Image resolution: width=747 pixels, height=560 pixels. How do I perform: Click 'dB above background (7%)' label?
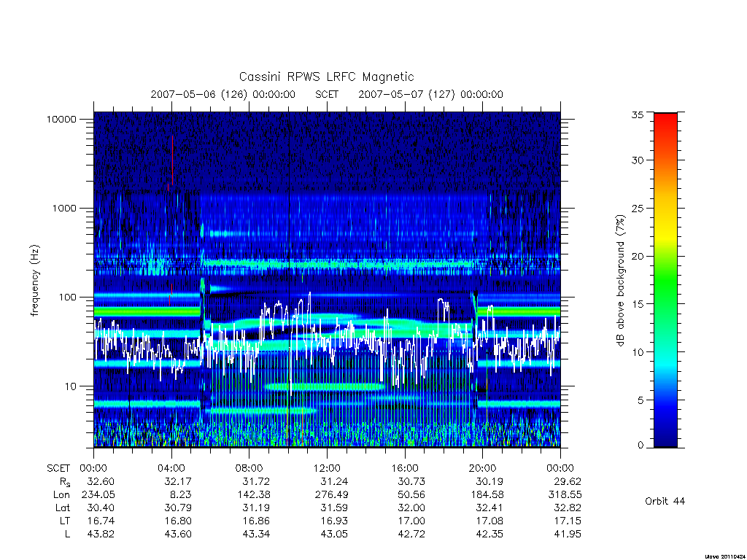tap(620, 281)
